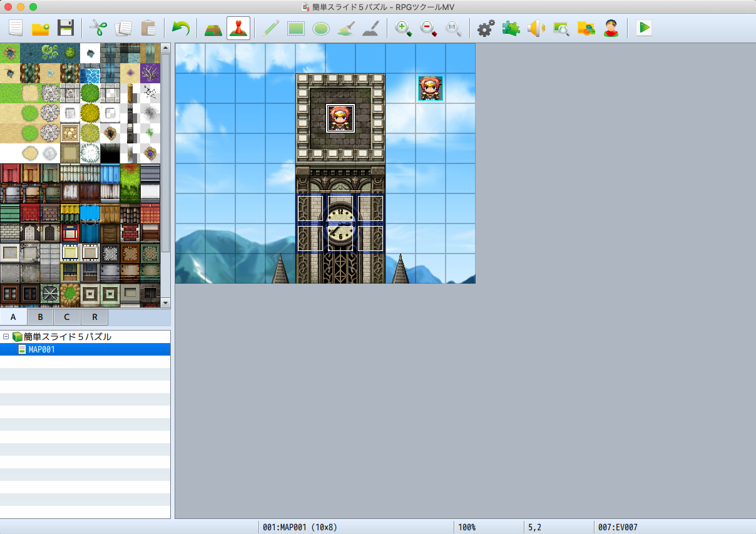Image resolution: width=756 pixels, height=534 pixels.
Task: Select the character event in the sky
Action: coord(431,88)
